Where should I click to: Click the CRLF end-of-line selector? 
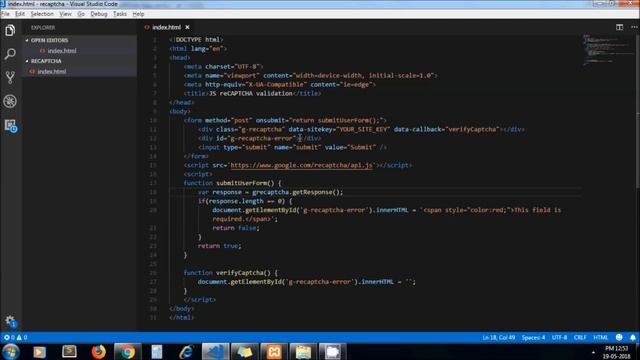(x=580, y=338)
